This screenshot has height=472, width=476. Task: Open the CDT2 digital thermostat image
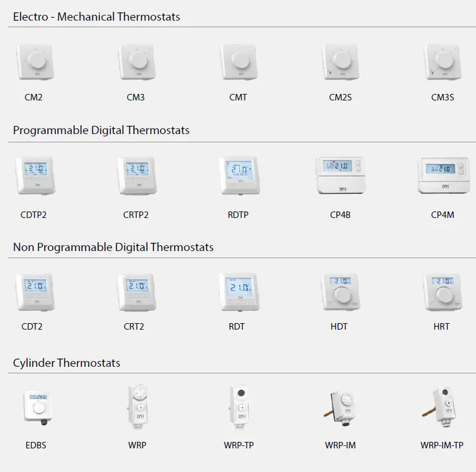(x=35, y=292)
